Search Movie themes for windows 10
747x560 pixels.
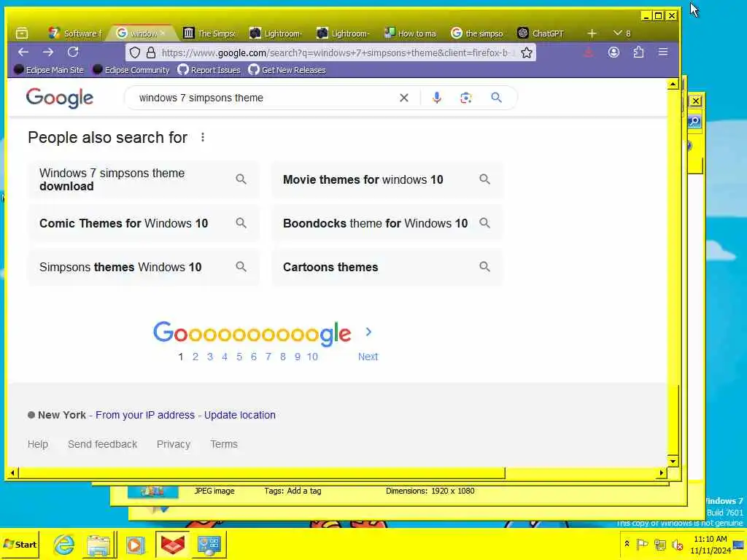(387, 179)
